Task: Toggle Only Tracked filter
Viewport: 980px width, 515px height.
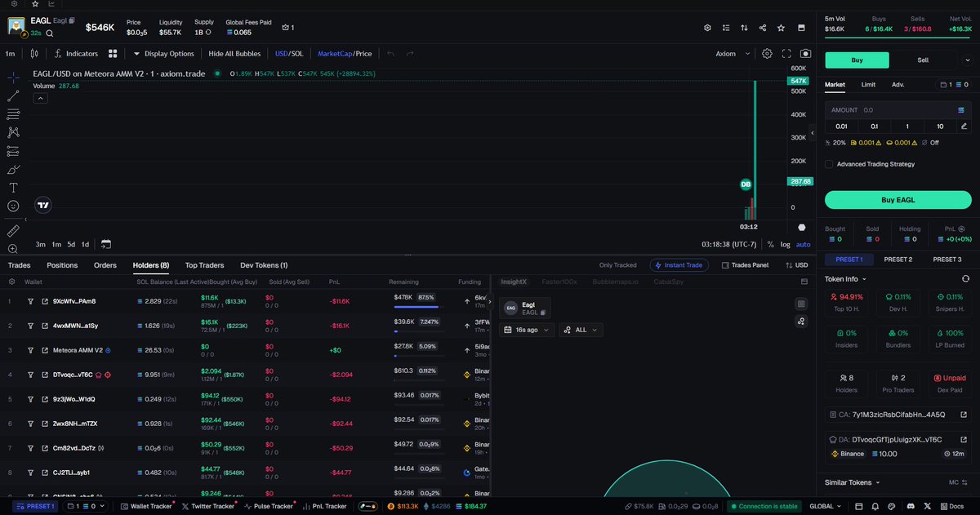Action: click(617, 265)
